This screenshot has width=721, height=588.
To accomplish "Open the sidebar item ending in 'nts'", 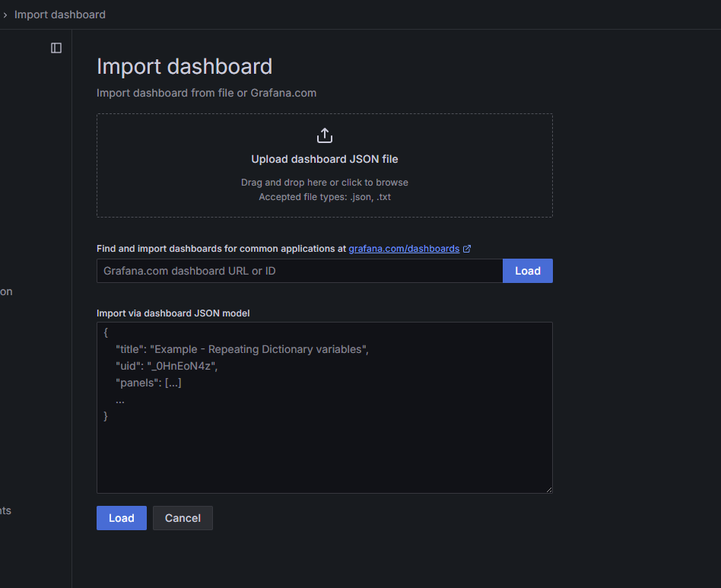I will point(5,510).
